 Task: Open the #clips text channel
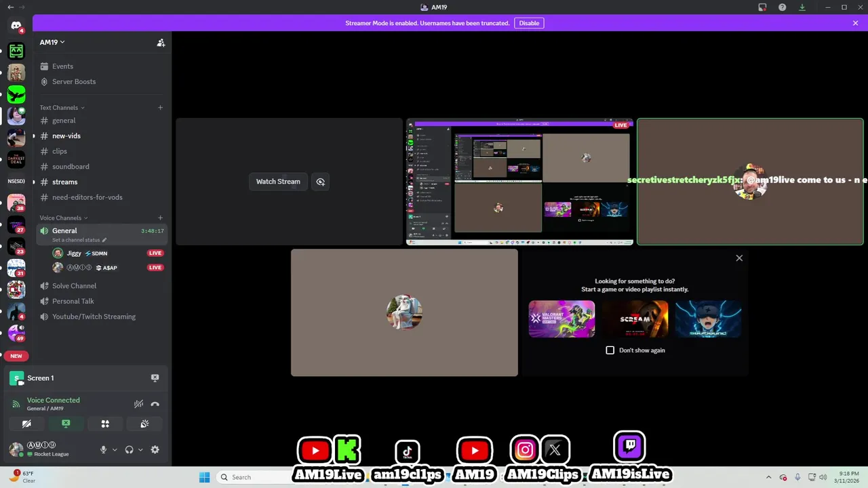click(102, 151)
